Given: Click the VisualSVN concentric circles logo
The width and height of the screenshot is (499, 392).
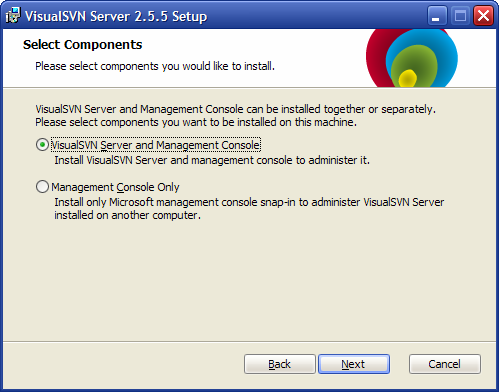Looking at the screenshot, I should (412, 58).
